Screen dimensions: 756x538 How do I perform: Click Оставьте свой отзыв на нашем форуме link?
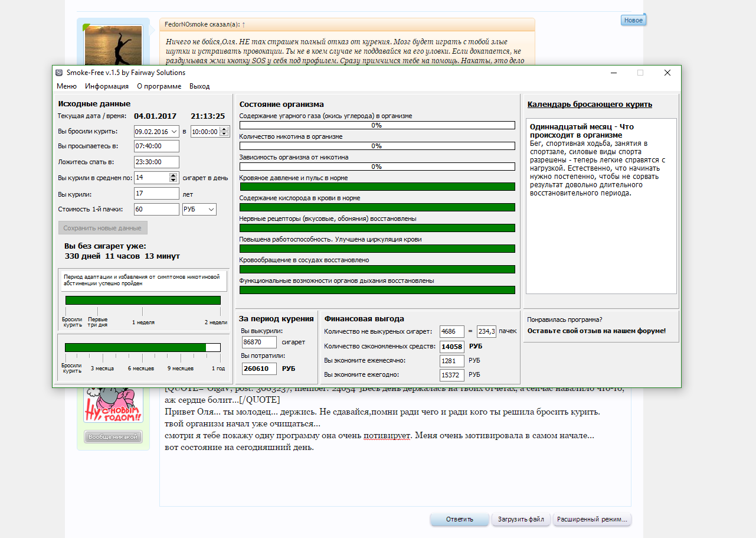597,331
